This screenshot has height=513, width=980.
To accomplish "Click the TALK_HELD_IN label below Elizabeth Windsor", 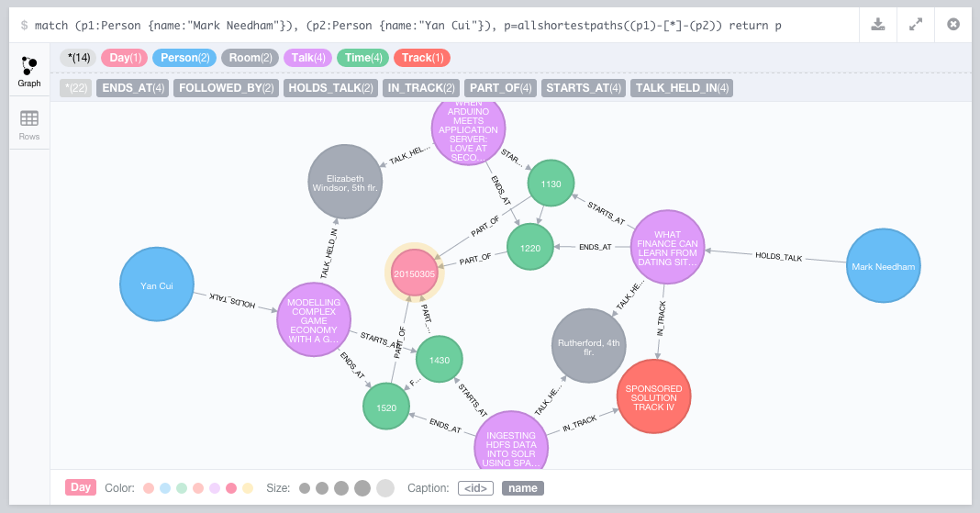I will pos(329,253).
